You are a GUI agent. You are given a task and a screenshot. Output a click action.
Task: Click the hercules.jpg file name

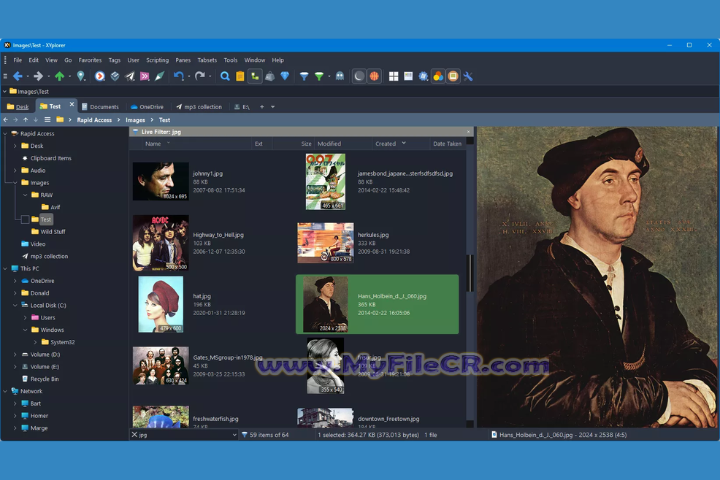point(373,235)
